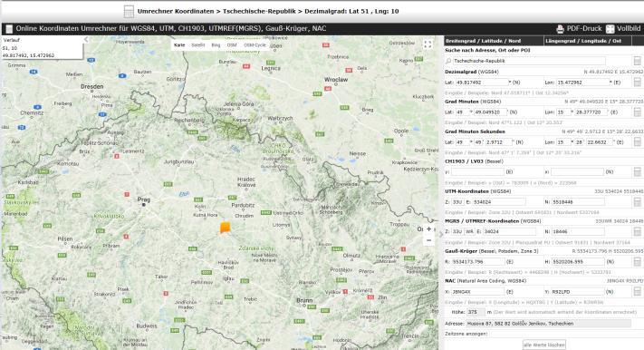The image size is (644, 350).
Task: Edit Gauß-Krüger H field 5520206.595
Action: click(x=578, y=261)
